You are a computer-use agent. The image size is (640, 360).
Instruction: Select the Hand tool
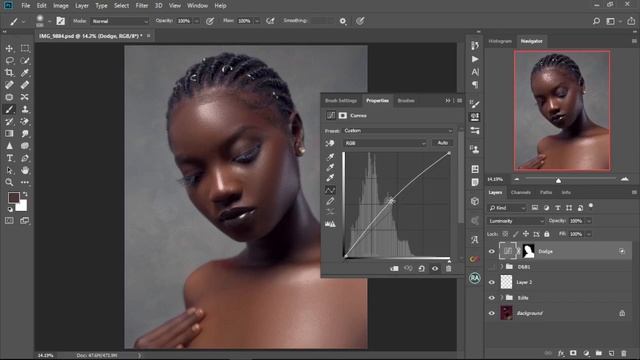coord(25,170)
